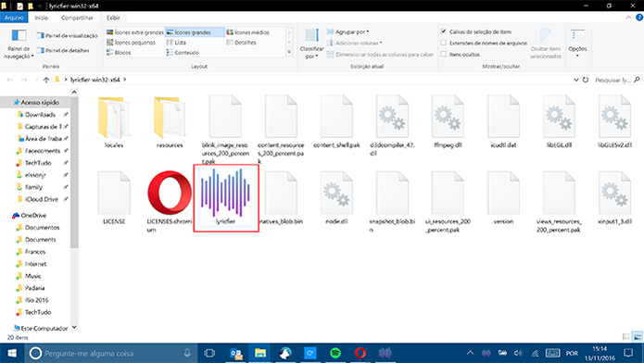Switch to large icons view status button
The image size is (644, 363).
638,337
